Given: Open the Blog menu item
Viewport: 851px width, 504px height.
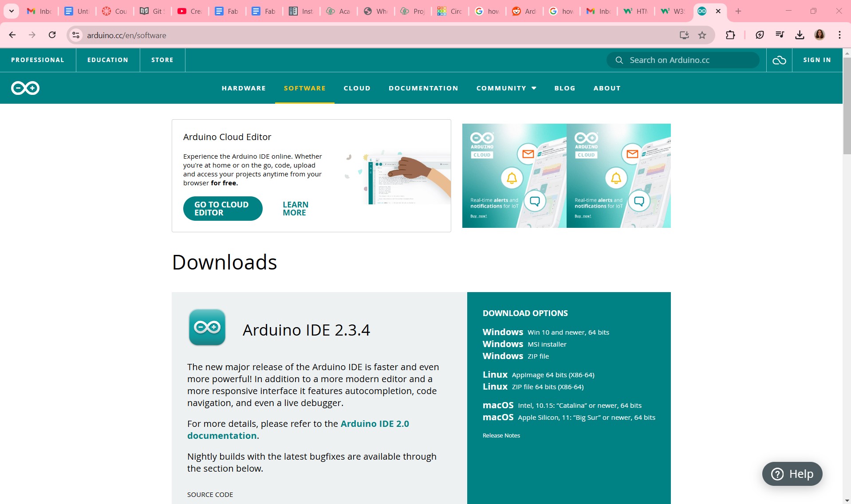Looking at the screenshot, I should tap(565, 88).
